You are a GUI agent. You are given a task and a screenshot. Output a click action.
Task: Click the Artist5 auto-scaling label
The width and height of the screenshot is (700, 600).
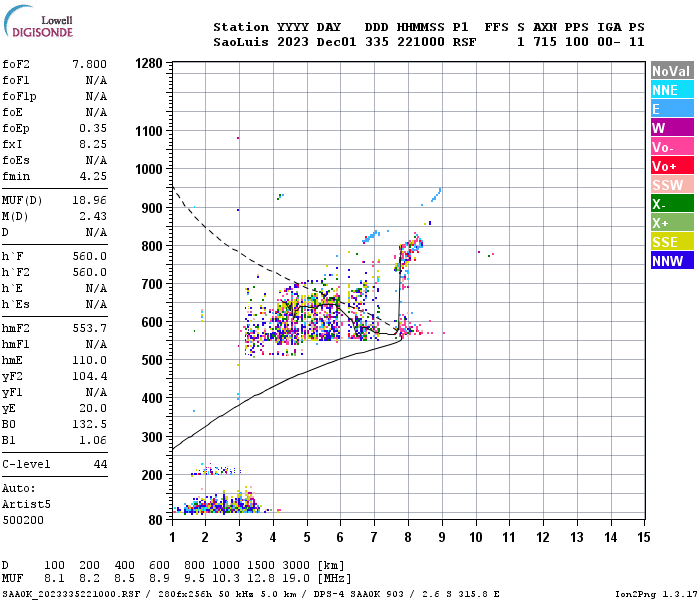click(x=26, y=504)
